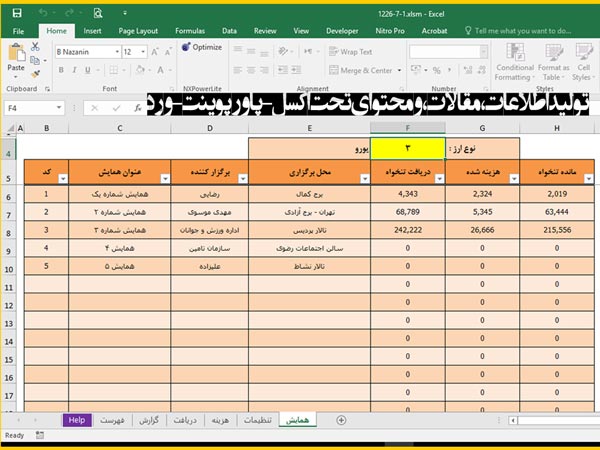Image resolution: width=600 pixels, height=450 pixels.
Task: Click the Cut scissors icon
Action: (35, 47)
